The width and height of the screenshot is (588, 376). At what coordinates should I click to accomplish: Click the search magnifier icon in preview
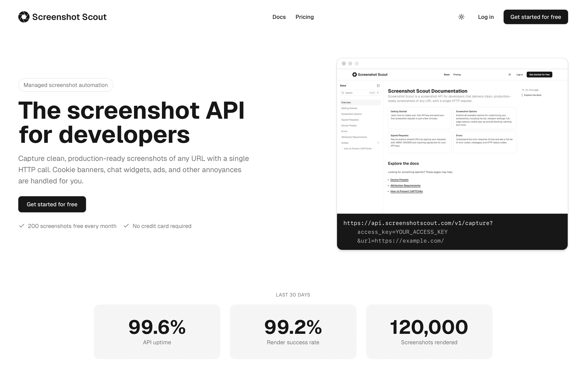[343, 93]
